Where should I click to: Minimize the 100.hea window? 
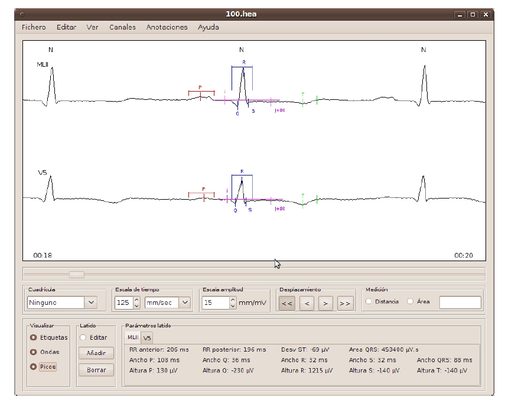pyautogui.click(x=460, y=15)
